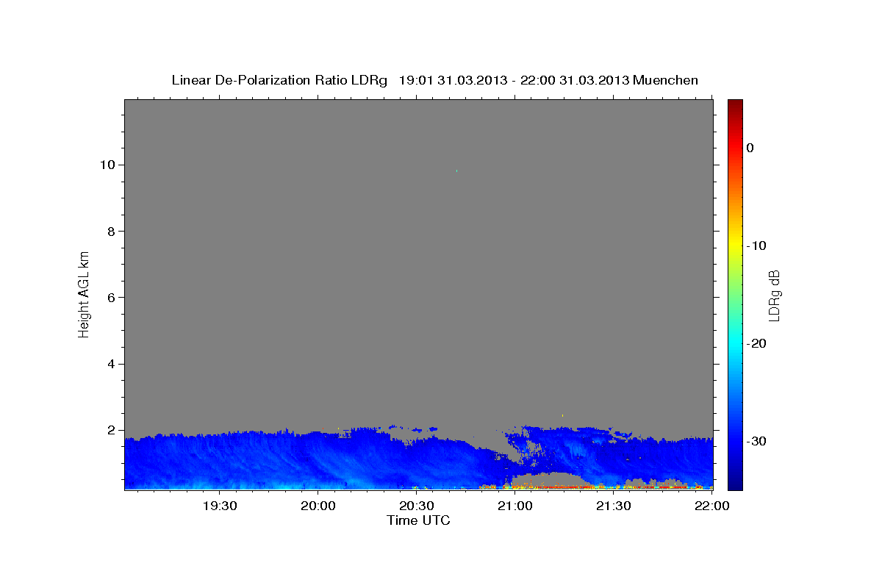Select the 22:00 time tick label
The width and height of the screenshot is (882, 588).
[711, 506]
